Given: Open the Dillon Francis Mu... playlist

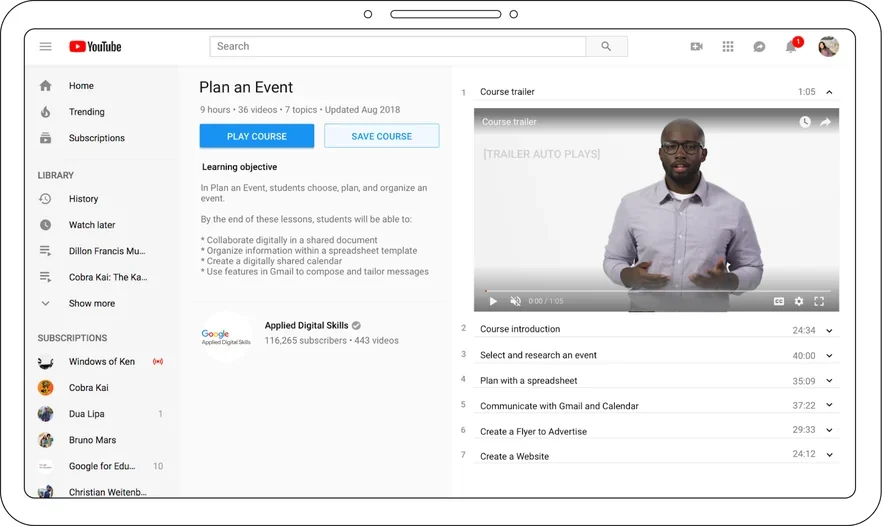Looking at the screenshot, I should click(x=107, y=251).
